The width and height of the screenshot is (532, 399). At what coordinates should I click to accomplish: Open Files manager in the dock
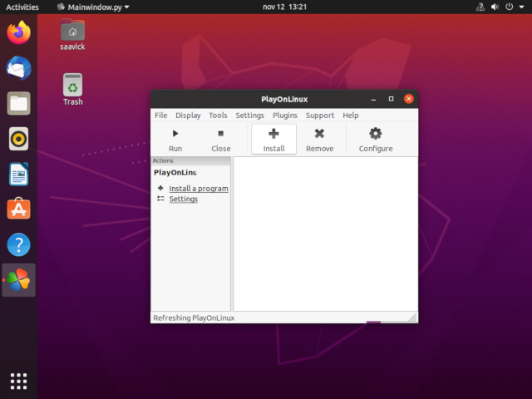pos(18,103)
